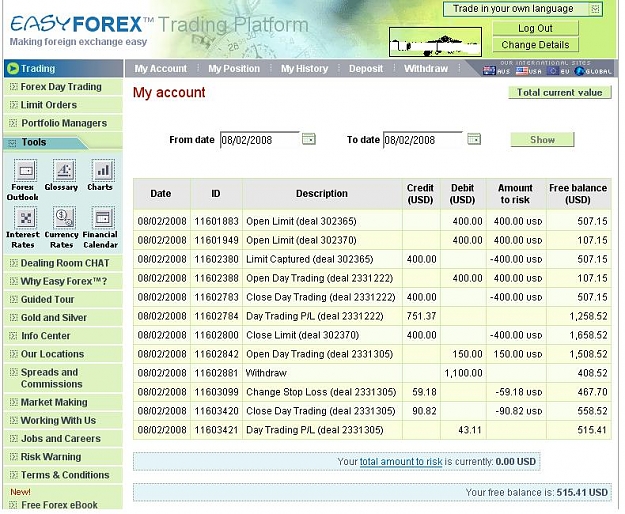Click the Amount to risk column header

[x=515, y=194]
